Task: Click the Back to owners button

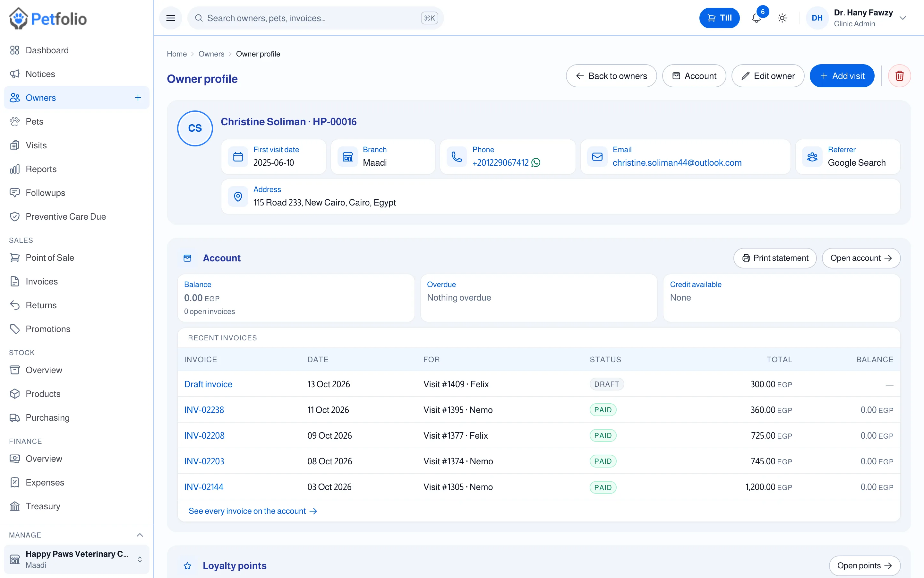Action: (x=611, y=76)
